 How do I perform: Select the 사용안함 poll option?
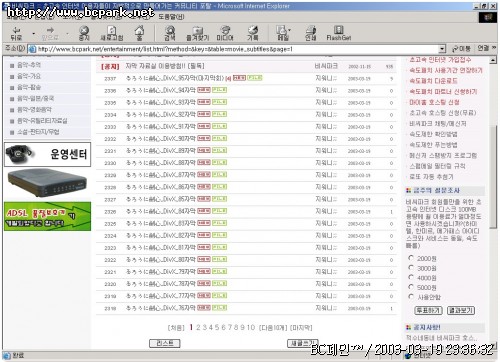coord(411,296)
